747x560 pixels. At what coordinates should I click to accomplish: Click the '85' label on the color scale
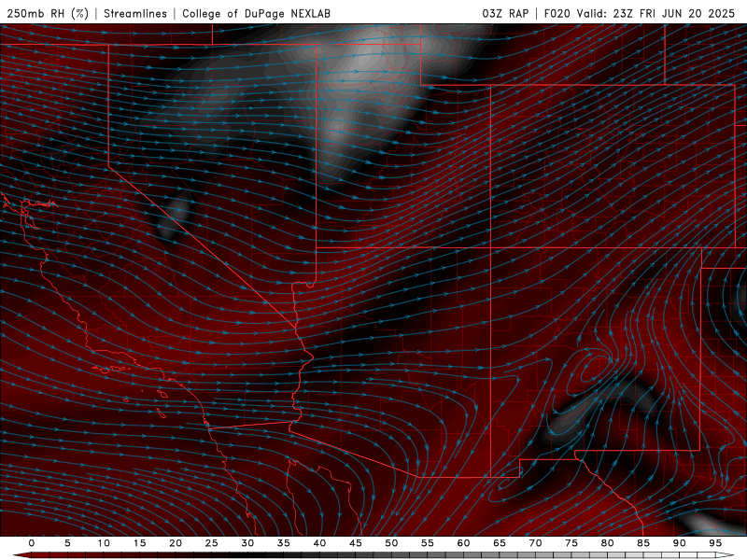643,543
